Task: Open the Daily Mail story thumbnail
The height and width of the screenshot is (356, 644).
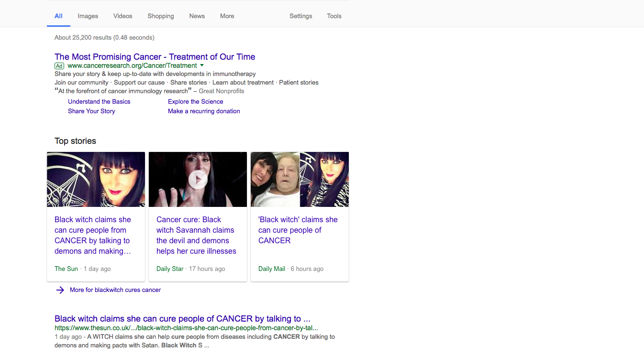Action: 300,179
